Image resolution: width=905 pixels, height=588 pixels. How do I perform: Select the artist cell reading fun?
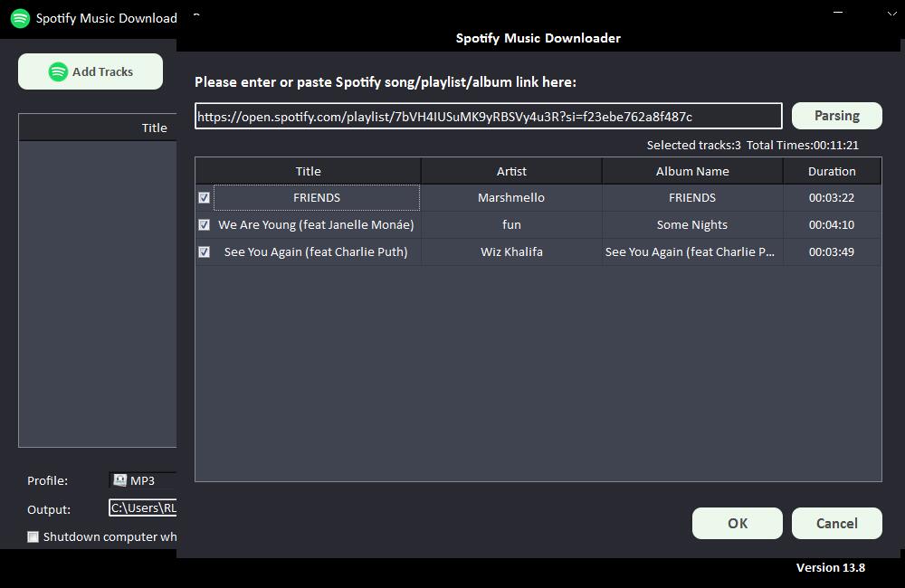(511, 224)
